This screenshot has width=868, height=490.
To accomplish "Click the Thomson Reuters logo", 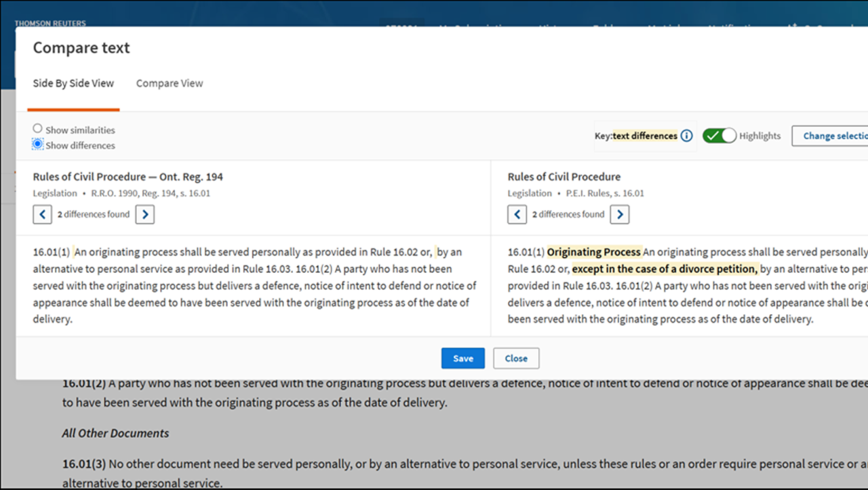I will click(x=50, y=23).
